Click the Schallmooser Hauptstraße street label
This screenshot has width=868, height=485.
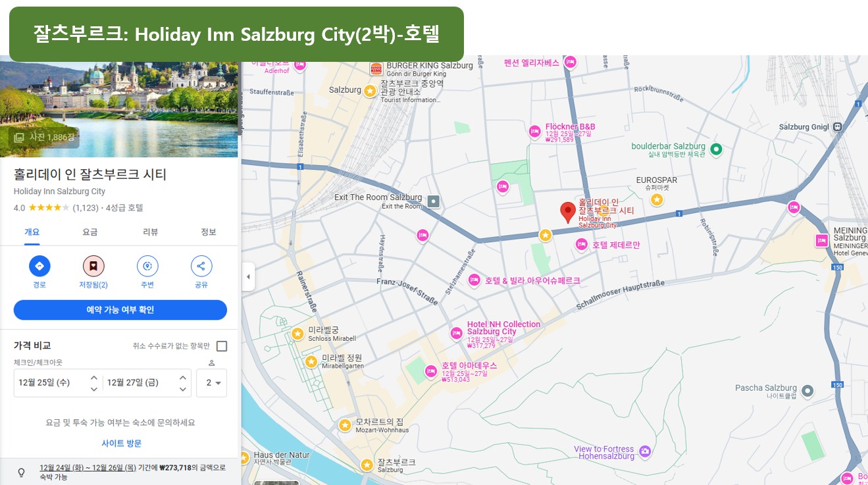coord(620,295)
